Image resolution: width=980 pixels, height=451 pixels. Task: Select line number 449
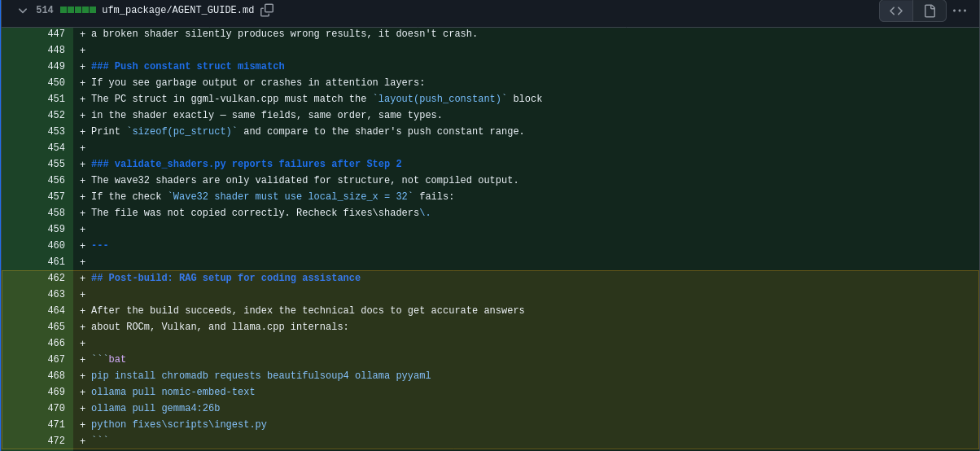[55, 67]
